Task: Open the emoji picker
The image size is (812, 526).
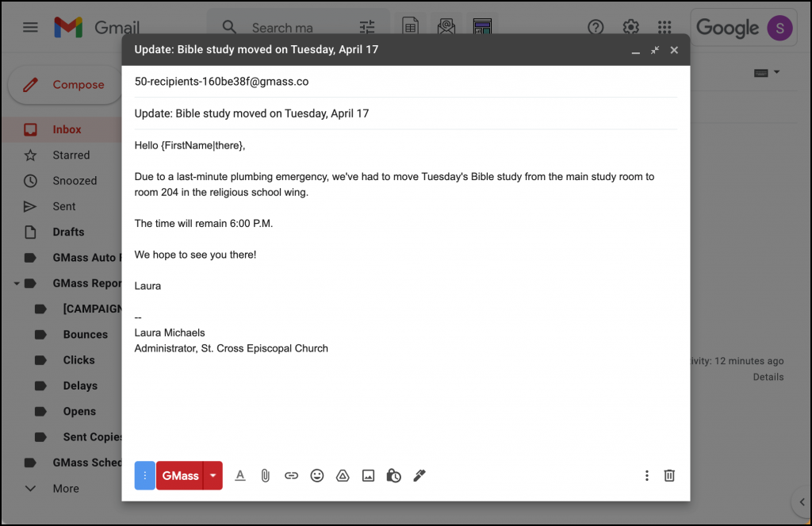Action: (x=317, y=475)
